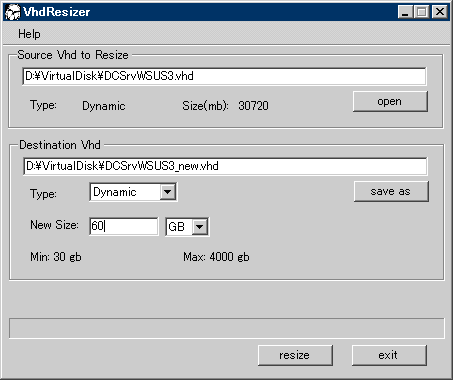Viewport: 453px width, 380px height.
Task: Minimize the VhdResizer window
Action: click(x=406, y=12)
